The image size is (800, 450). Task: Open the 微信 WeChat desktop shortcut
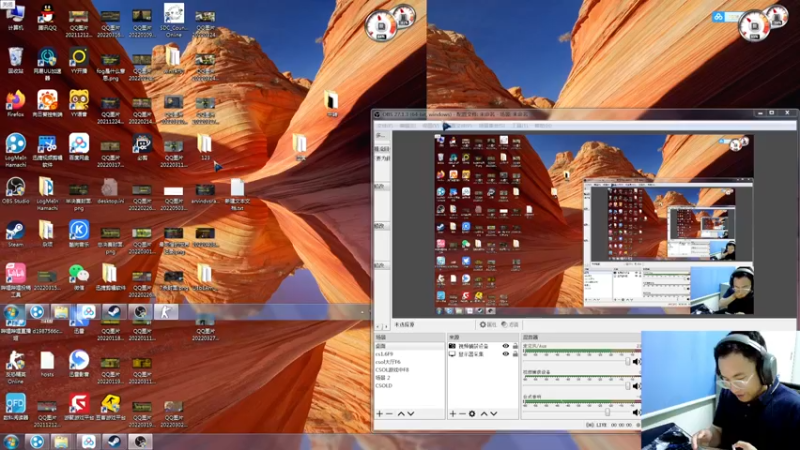79,278
